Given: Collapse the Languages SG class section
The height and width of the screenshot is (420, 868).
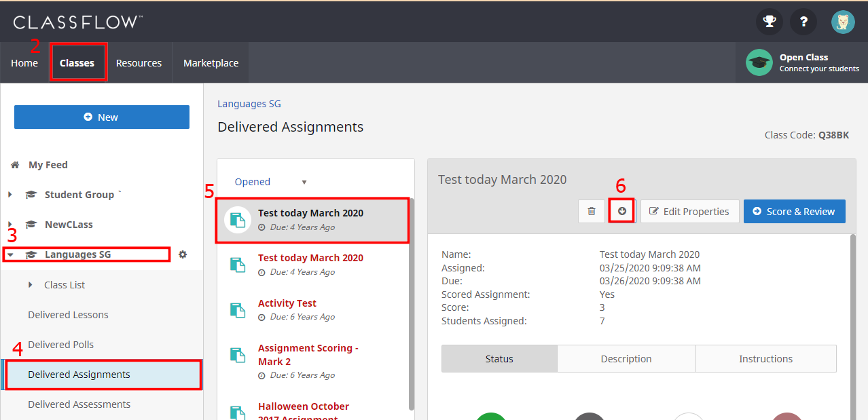Looking at the screenshot, I should pos(10,254).
